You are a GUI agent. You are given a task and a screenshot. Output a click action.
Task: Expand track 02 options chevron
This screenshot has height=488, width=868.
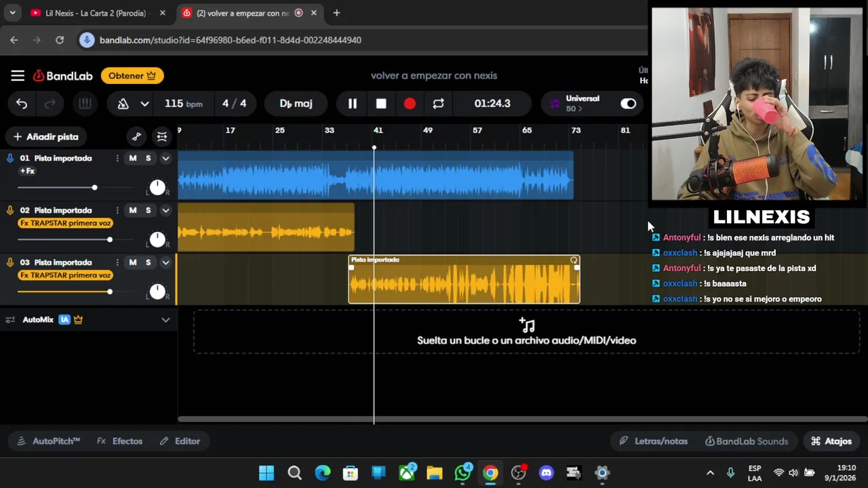[165, 210]
